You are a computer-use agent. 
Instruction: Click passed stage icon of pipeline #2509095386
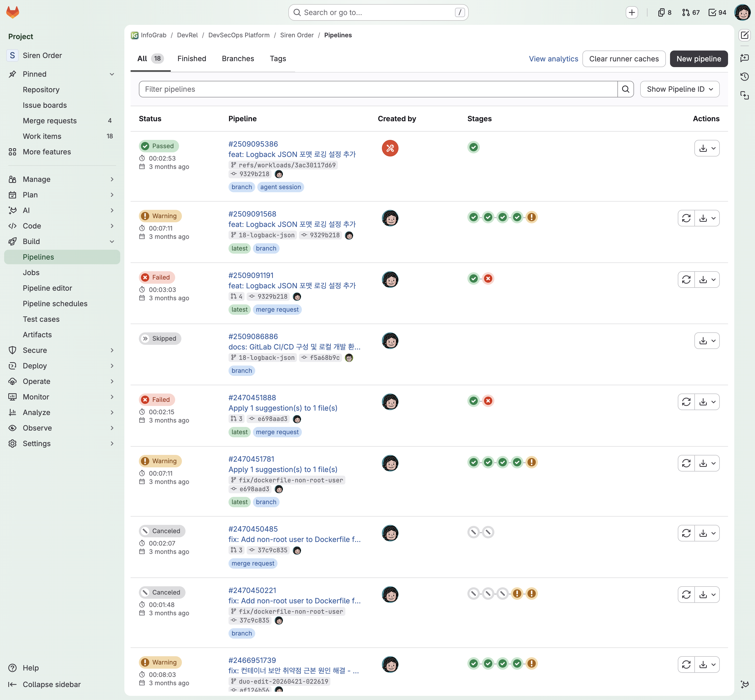474,147
